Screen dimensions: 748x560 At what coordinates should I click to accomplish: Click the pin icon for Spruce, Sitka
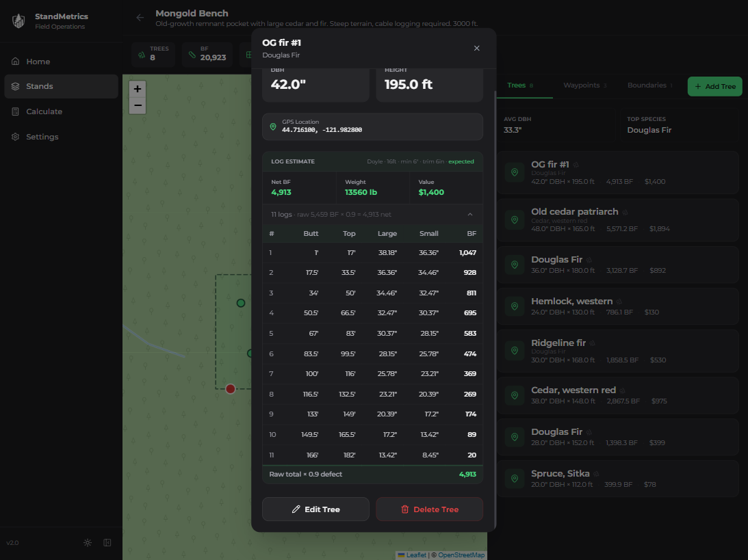click(x=515, y=479)
